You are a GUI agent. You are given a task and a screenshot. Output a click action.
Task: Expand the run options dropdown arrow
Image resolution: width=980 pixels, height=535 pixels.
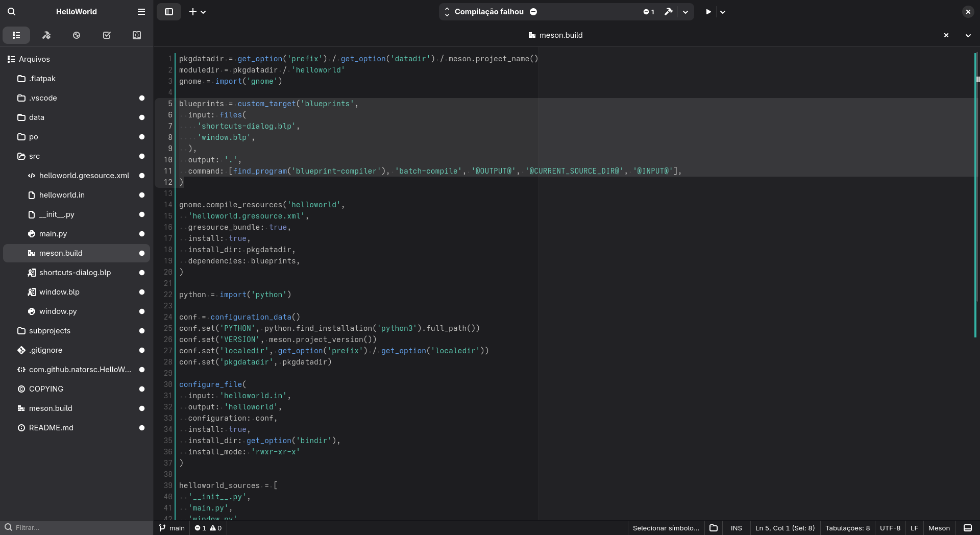tap(723, 12)
